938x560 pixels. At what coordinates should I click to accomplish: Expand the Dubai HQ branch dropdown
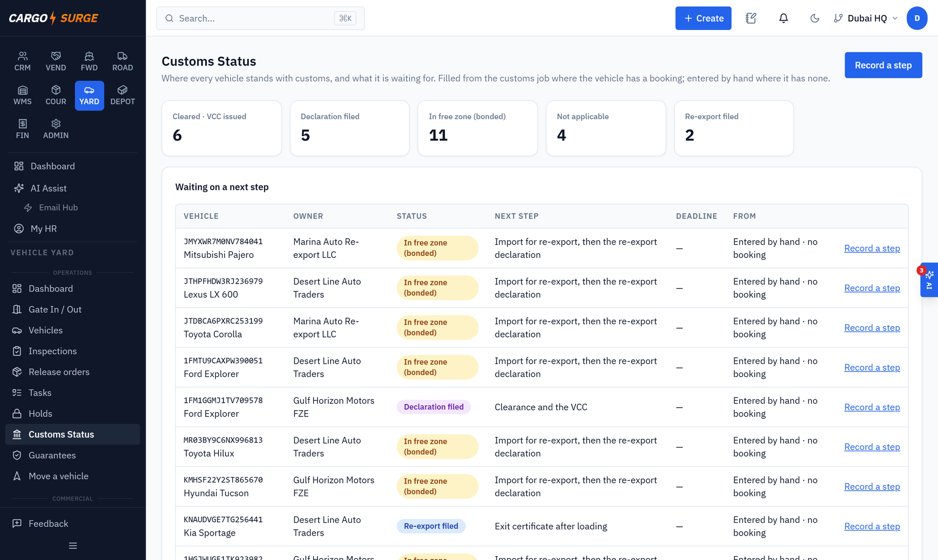(866, 18)
